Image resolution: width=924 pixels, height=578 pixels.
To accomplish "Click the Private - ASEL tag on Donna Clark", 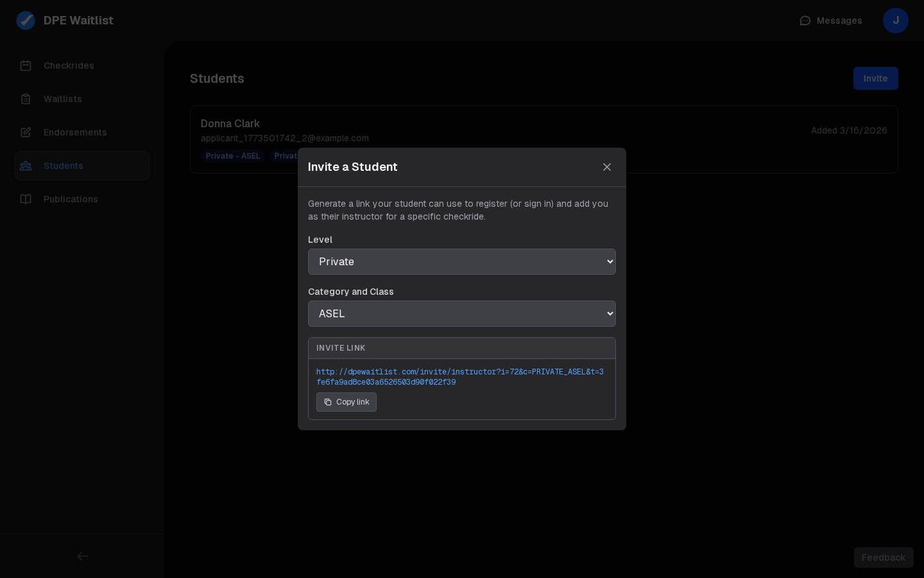I will (x=233, y=156).
